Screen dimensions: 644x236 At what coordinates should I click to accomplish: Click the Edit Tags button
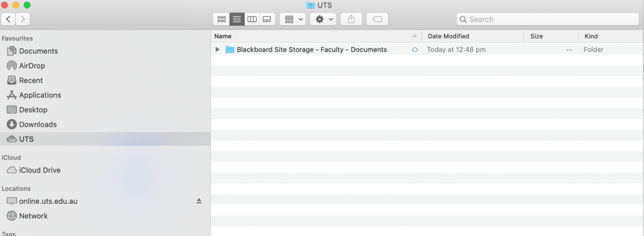coord(377,20)
